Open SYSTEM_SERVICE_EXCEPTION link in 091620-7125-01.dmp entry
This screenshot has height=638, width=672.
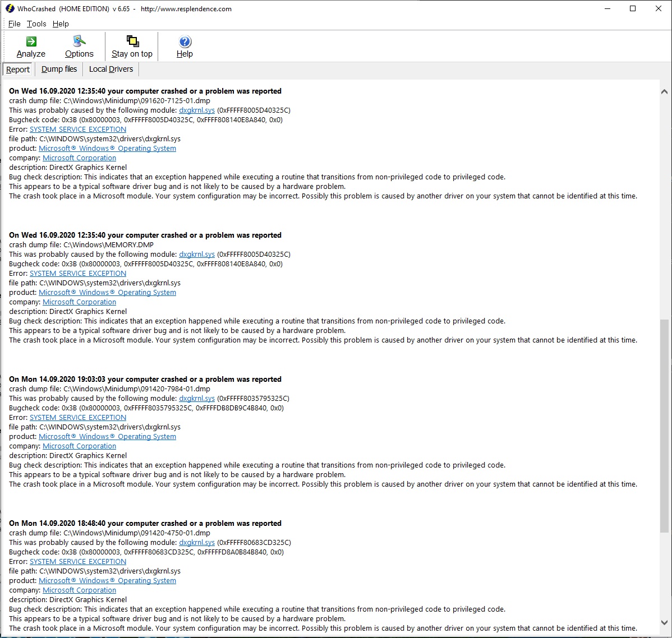(78, 130)
